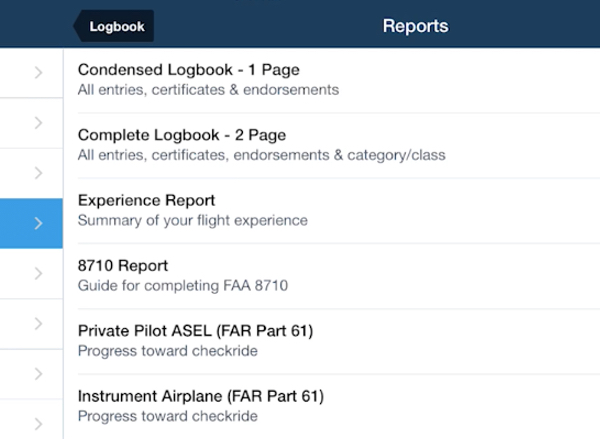Tap 'Progress toward checkride' under Private Pilot ASEL
Screen dimensions: 600x439
coord(168,351)
